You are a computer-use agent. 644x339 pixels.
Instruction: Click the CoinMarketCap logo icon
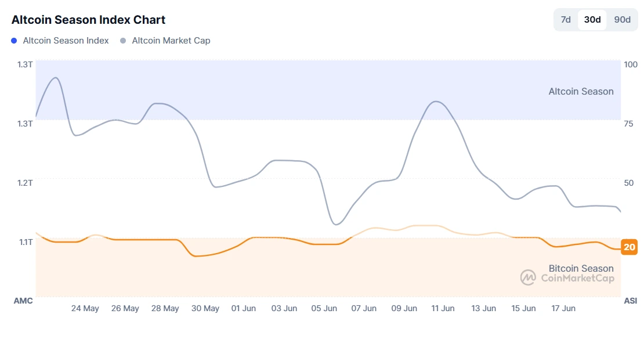[528, 277]
